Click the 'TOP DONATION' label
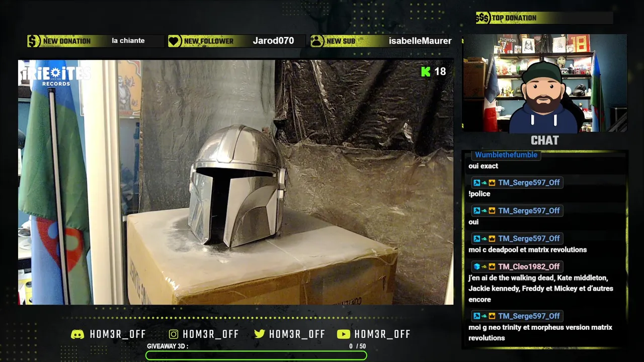Screen dimensions: 644x362 click(514, 18)
